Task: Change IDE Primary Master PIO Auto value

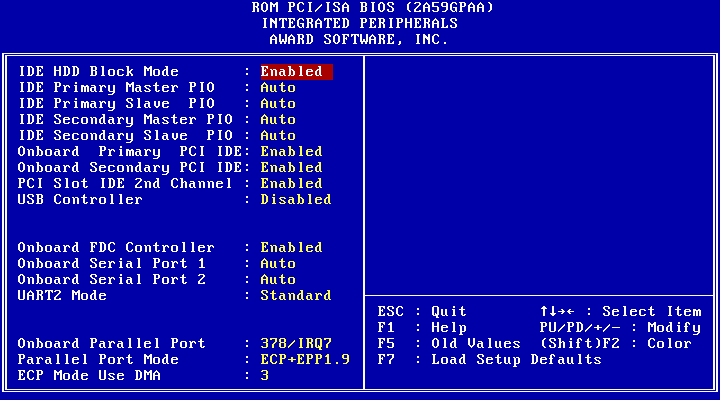Action: coord(278,88)
